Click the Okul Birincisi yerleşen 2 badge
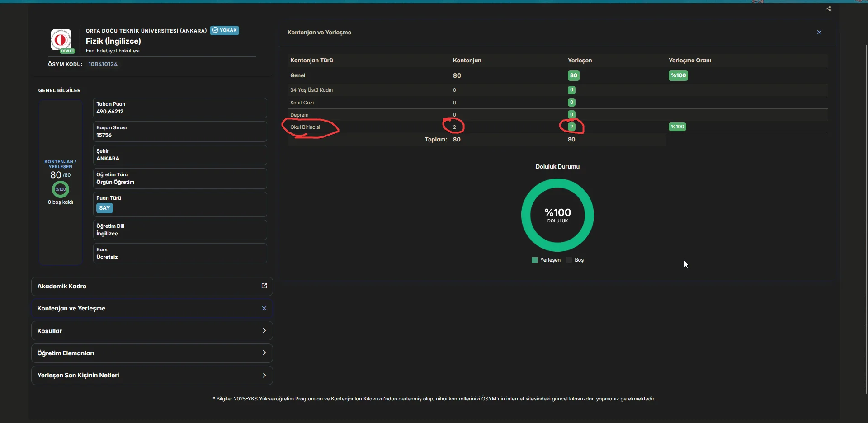 pos(571,127)
